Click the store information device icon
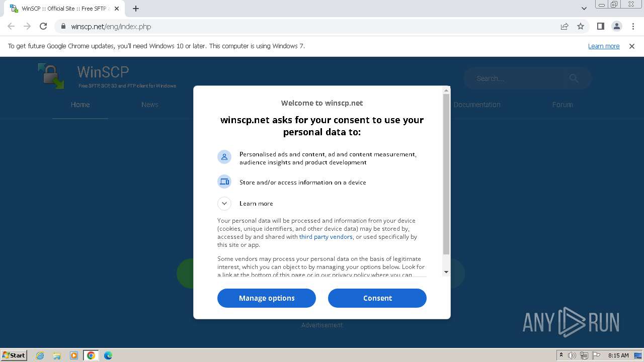This screenshot has width=644, height=362. point(224,182)
